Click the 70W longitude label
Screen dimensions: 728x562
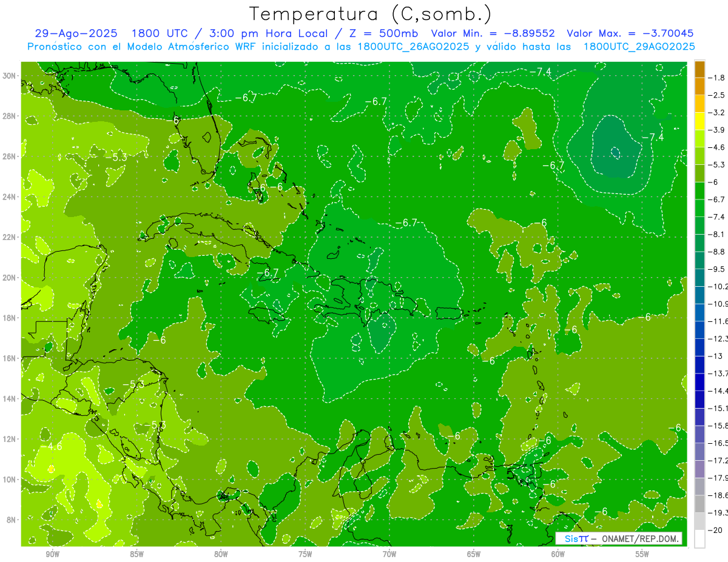click(x=389, y=555)
